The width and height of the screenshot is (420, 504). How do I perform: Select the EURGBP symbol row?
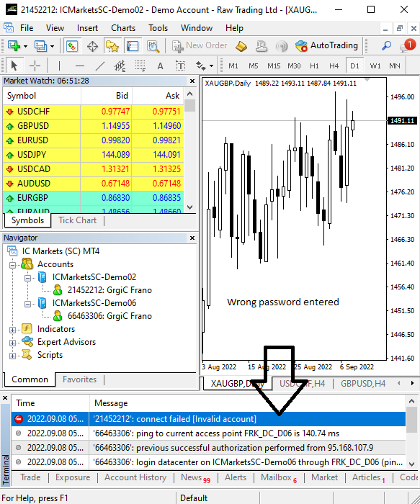point(93,198)
